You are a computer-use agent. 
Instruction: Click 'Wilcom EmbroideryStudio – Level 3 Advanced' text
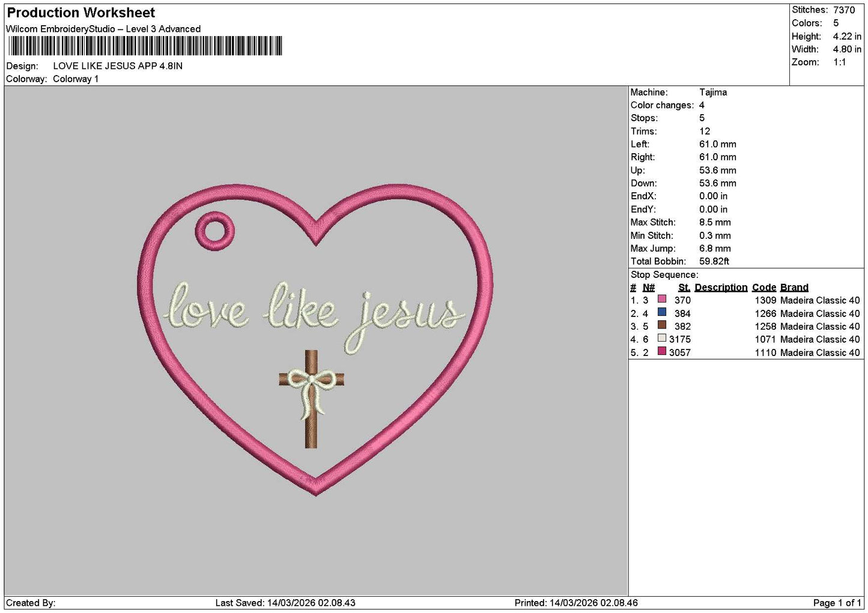[x=103, y=29]
